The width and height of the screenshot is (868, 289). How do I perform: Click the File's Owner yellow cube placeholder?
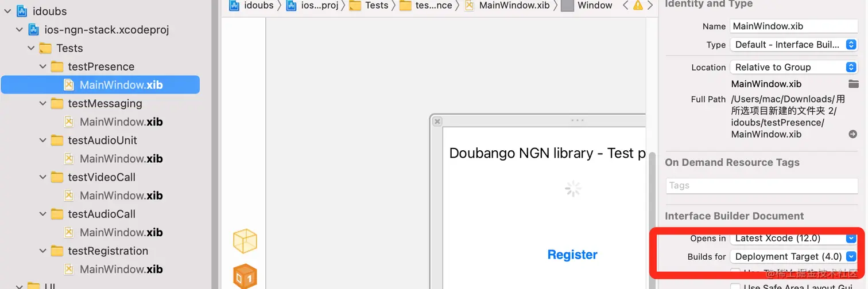[245, 241]
